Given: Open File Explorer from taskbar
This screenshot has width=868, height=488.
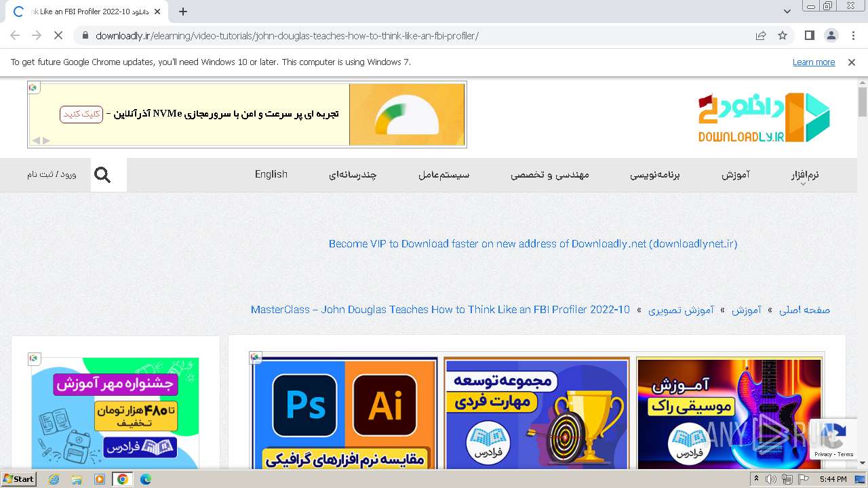Looking at the screenshot, I should click(x=77, y=479).
